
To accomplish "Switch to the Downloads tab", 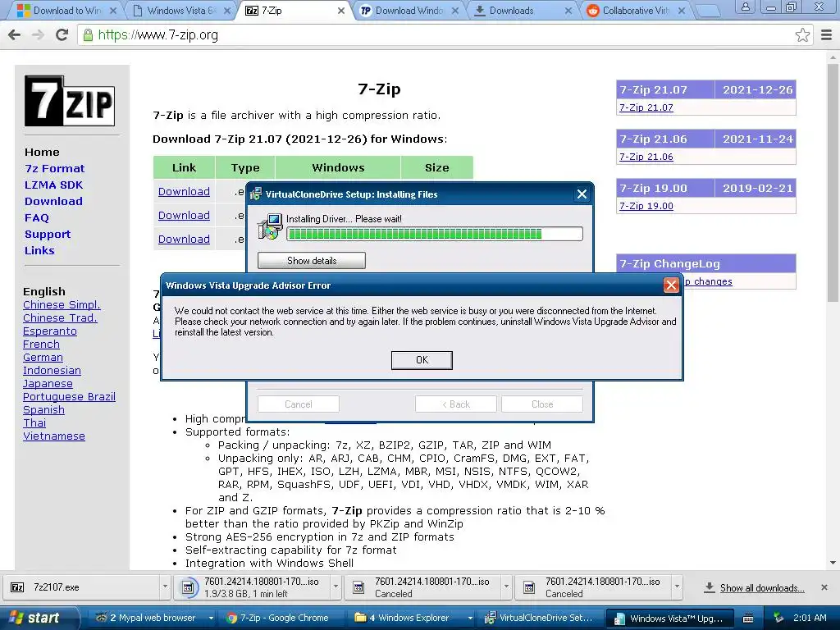I will click(523, 10).
